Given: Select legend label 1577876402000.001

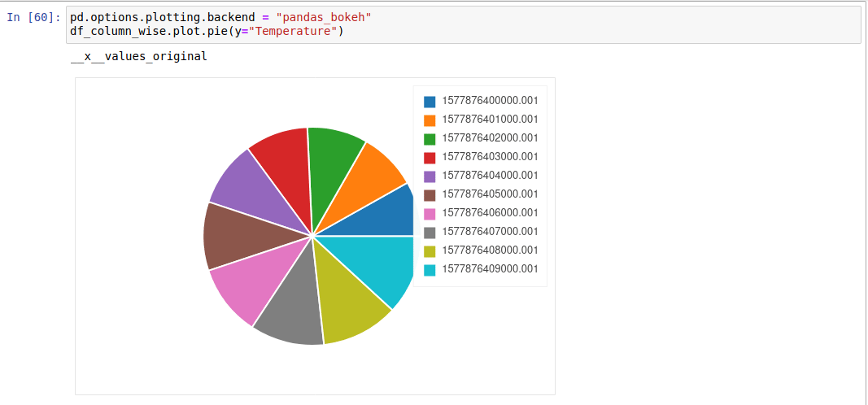Looking at the screenshot, I should [490, 137].
